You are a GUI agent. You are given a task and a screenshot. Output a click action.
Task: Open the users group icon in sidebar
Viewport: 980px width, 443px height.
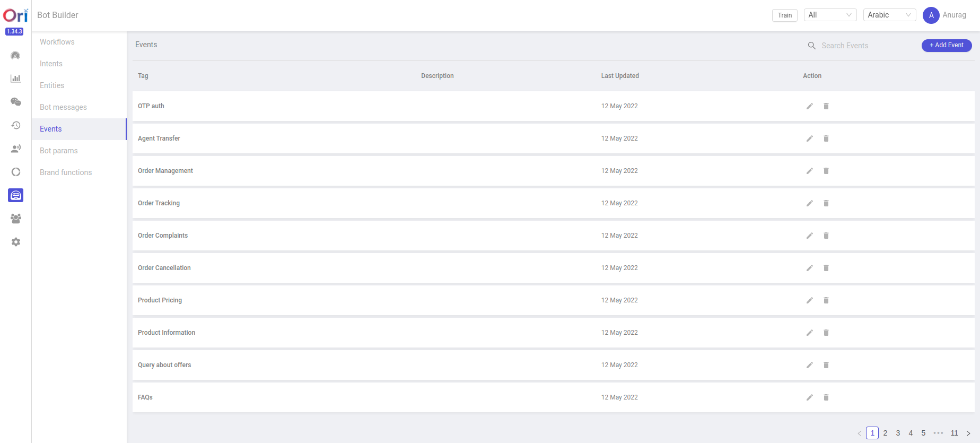[x=15, y=219]
